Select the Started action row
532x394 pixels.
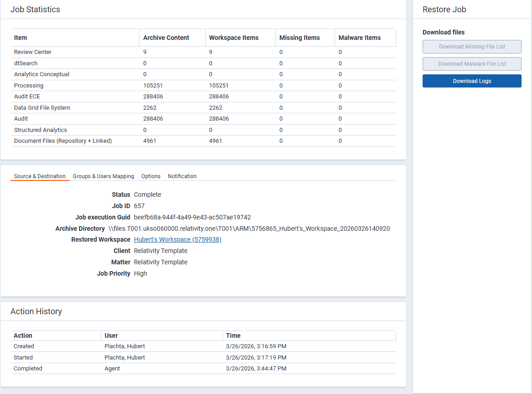(x=203, y=357)
